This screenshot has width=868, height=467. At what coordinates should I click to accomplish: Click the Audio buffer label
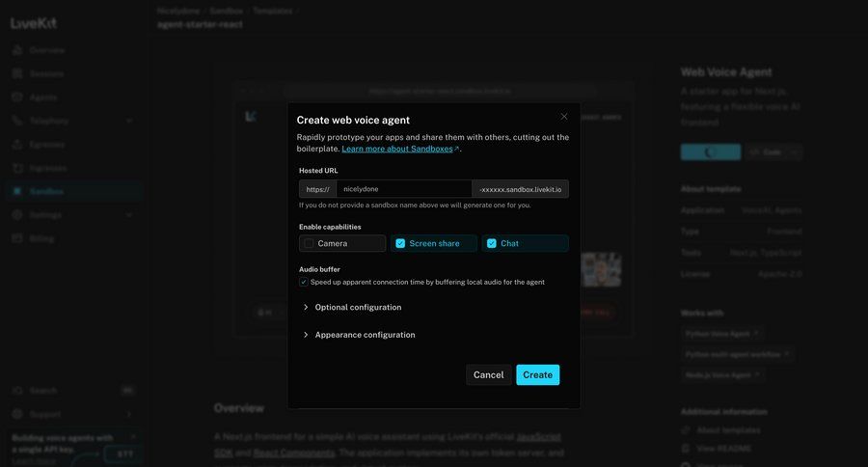click(x=319, y=269)
